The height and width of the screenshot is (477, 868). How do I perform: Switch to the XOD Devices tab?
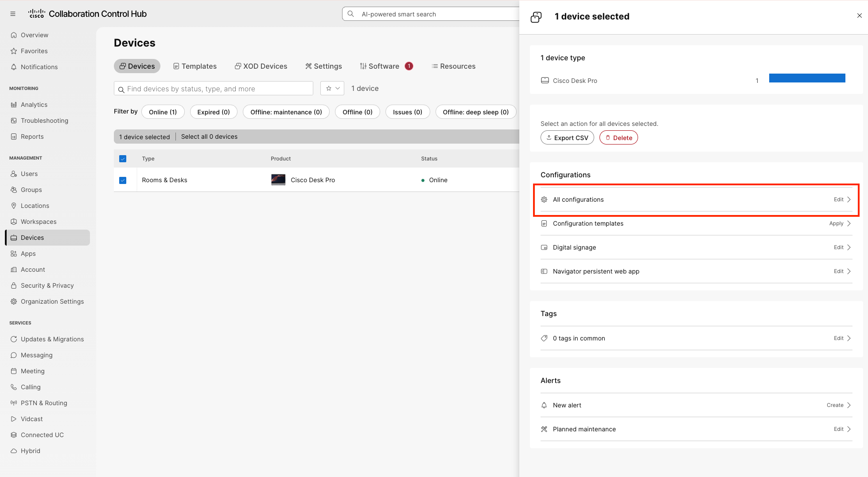261,66
